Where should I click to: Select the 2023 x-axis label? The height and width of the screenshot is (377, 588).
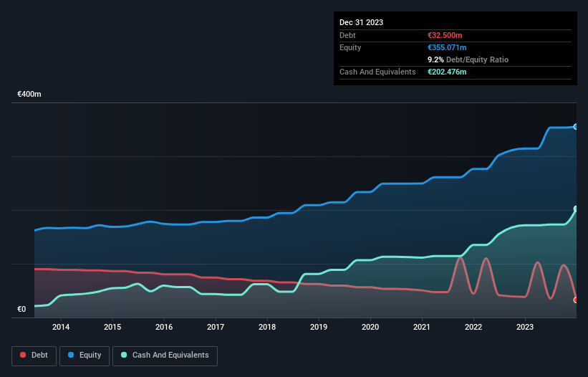coord(525,327)
